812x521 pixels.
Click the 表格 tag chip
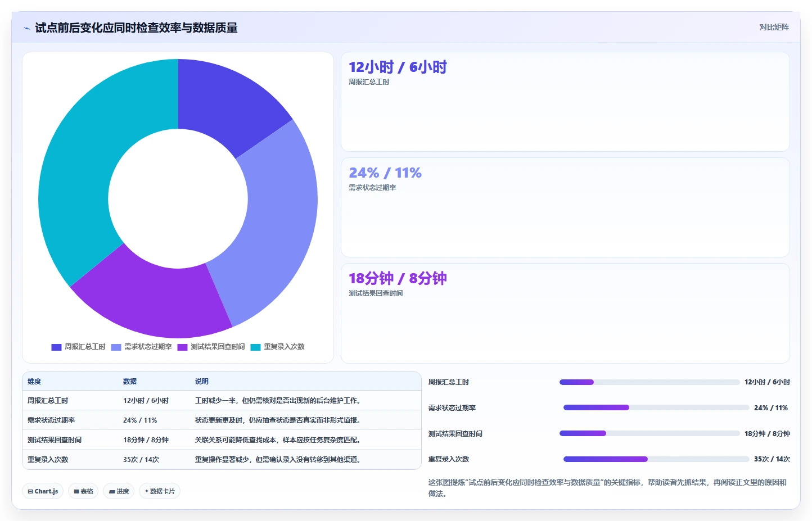(83, 491)
